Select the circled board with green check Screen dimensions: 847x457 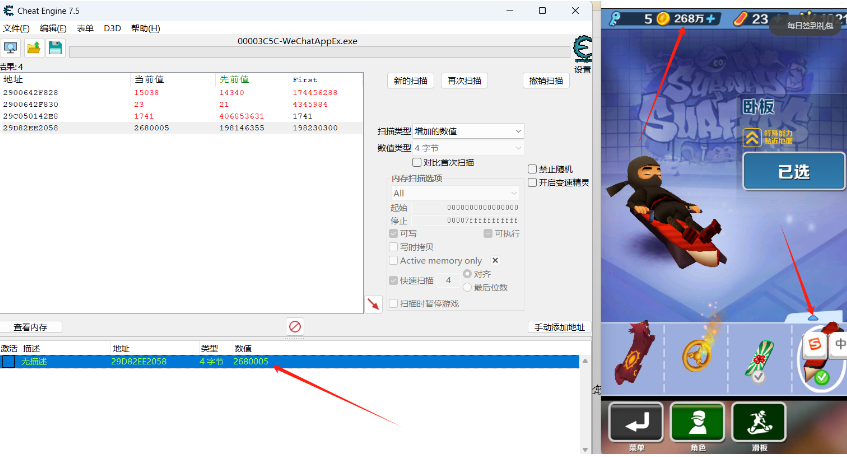pyautogui.click(x=822, y=357)
